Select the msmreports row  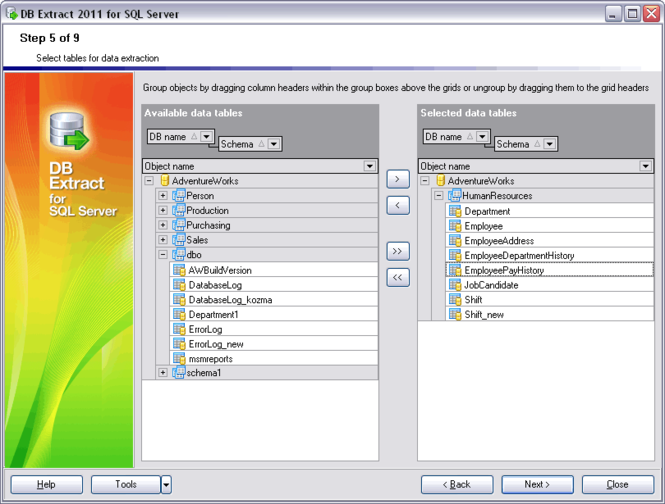pos(274,358)
